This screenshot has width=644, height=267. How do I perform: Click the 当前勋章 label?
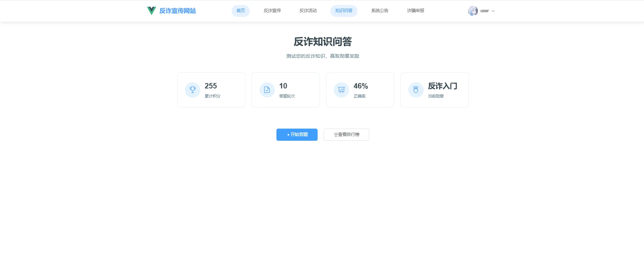coord(436,96)
